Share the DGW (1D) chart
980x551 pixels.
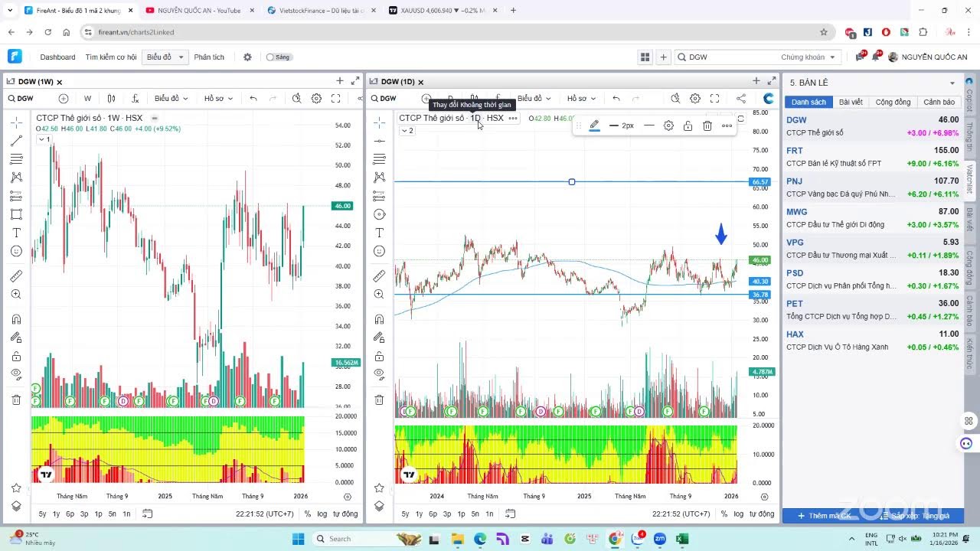tap(740, 98)
